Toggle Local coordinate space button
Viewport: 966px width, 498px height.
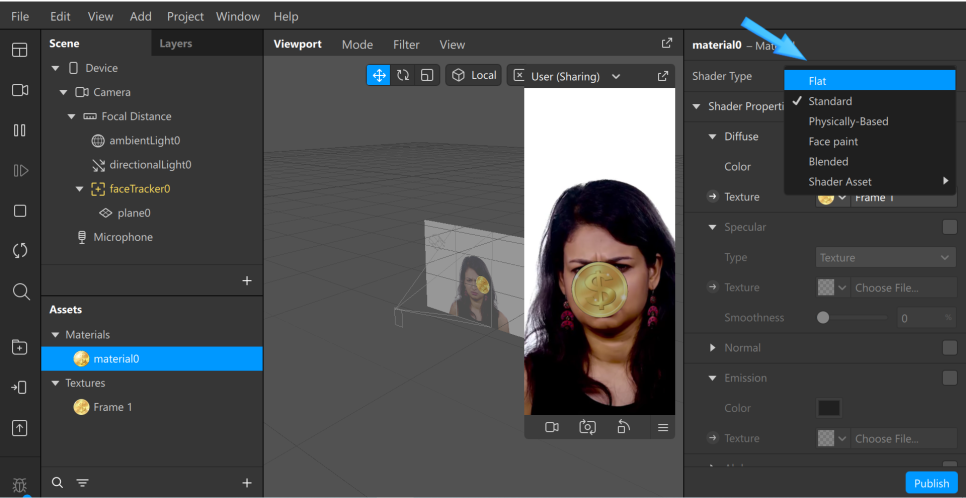[x=474, y=75]
